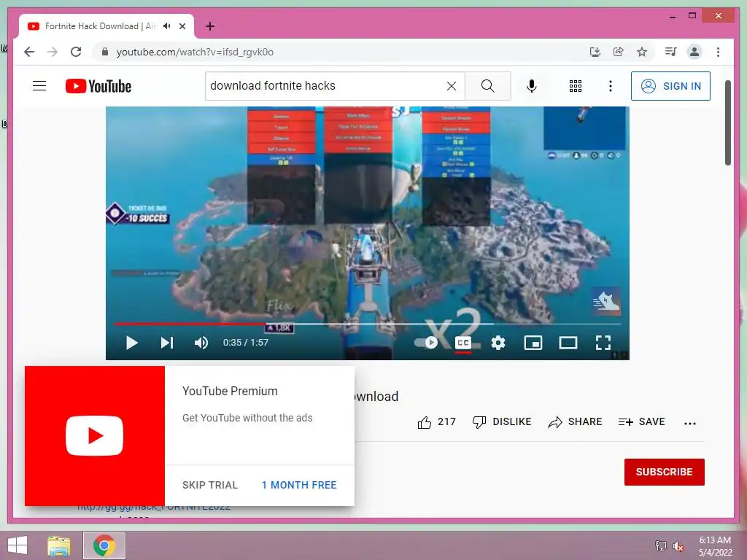Skip to the next video
This screenshot has width=747, height=560.
167,343
